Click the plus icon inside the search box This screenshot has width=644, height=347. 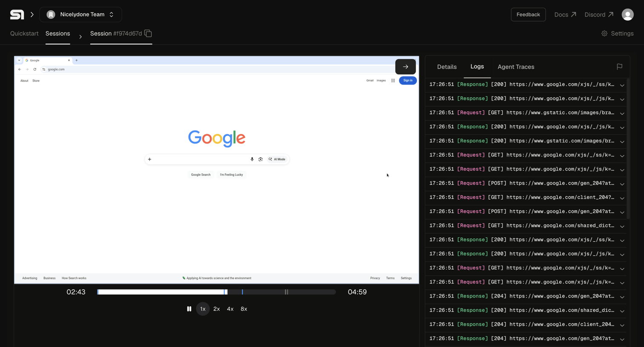(x=149, y=159)
